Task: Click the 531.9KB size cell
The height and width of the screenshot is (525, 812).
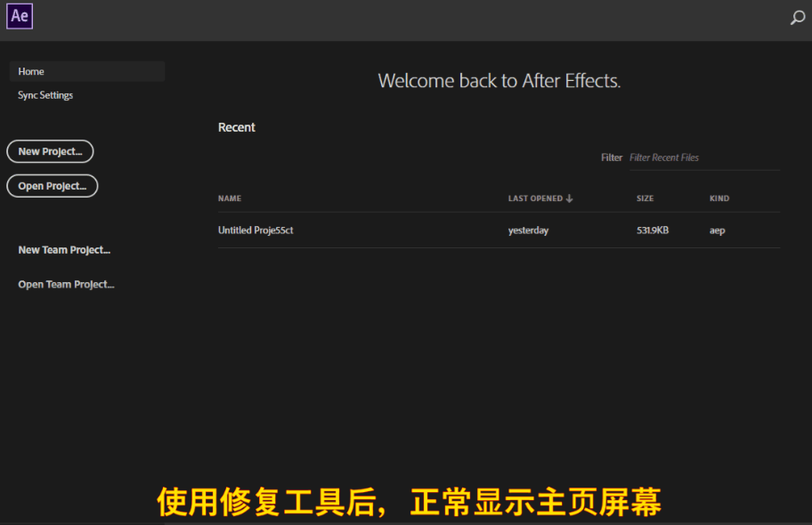Action: (x=653, y=230)
